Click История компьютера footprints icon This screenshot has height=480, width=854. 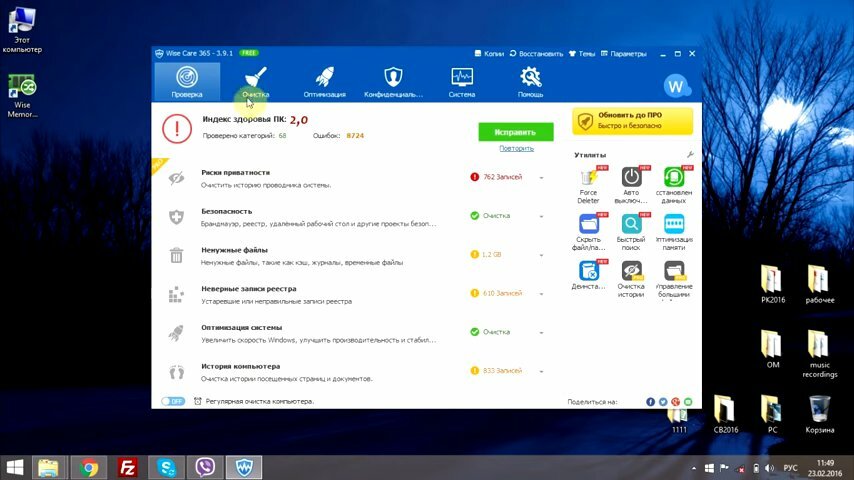point(176,372)
